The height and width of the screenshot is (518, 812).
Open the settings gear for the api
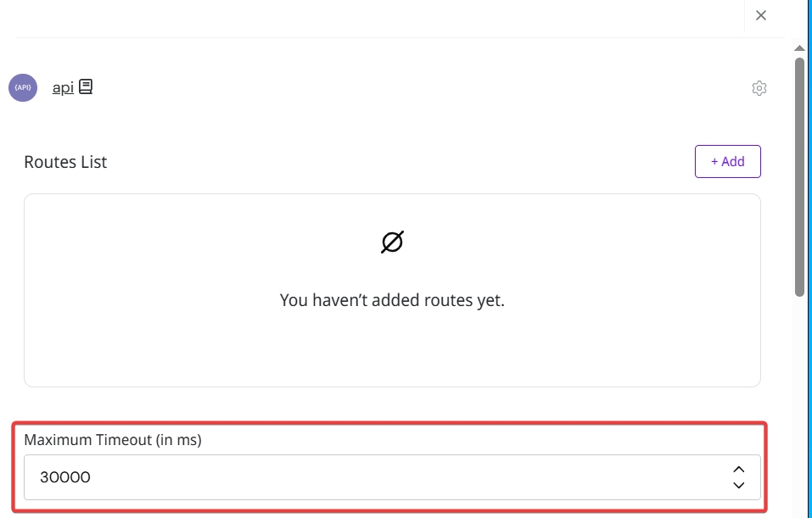(759, 88)
